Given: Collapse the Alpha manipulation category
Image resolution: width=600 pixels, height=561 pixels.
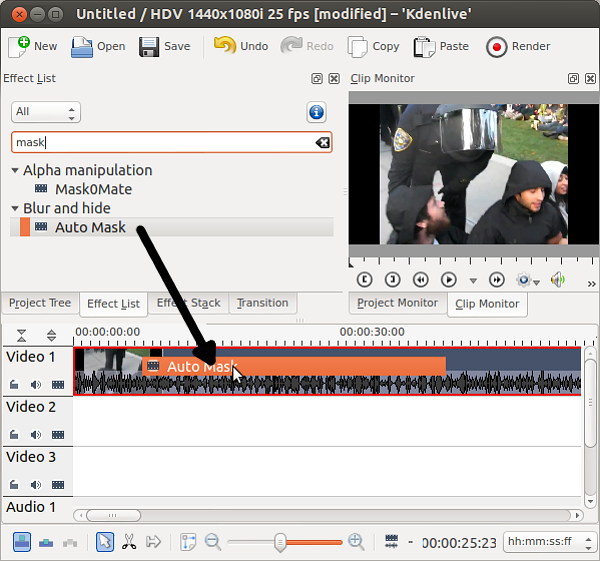Looking at the screenshot, I should (15, 170).
